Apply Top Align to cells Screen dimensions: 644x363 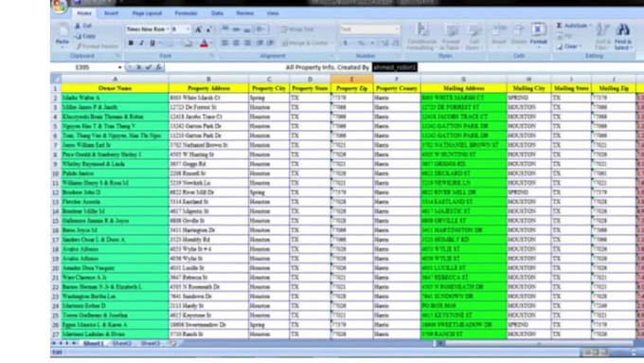coord(225,29)
